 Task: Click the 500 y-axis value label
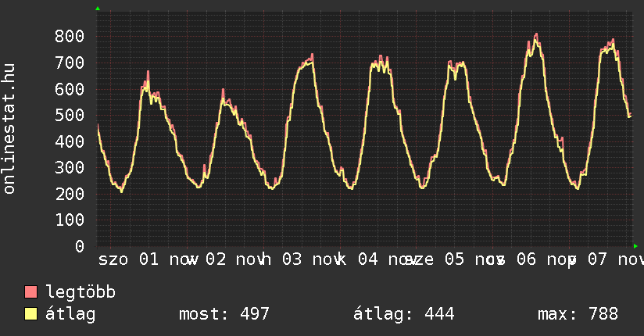(70, 115)
